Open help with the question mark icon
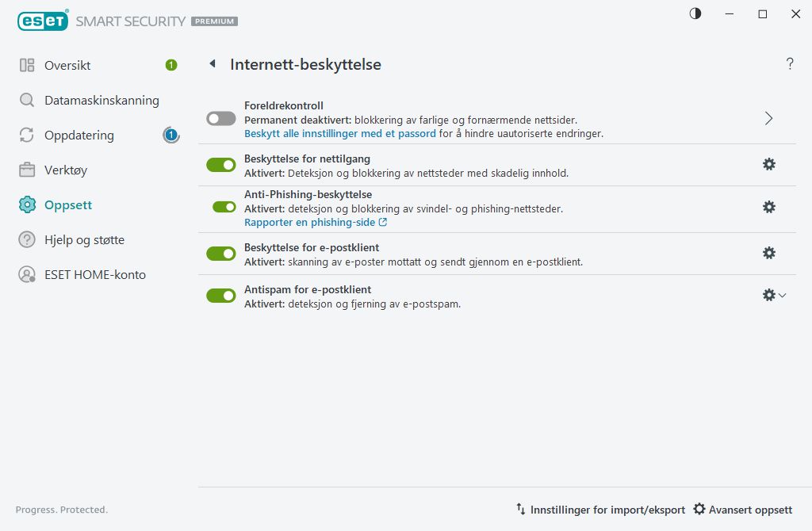This screenshot has width=812, height=531. click(x=790, y=64)
